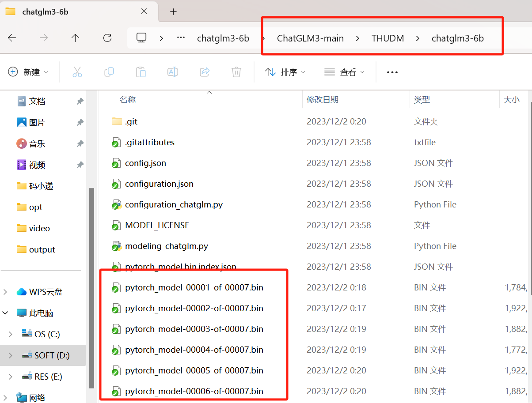Expand the RES (E:) drive node
This screenshot has width=532, height=403.
coord(11,377)
